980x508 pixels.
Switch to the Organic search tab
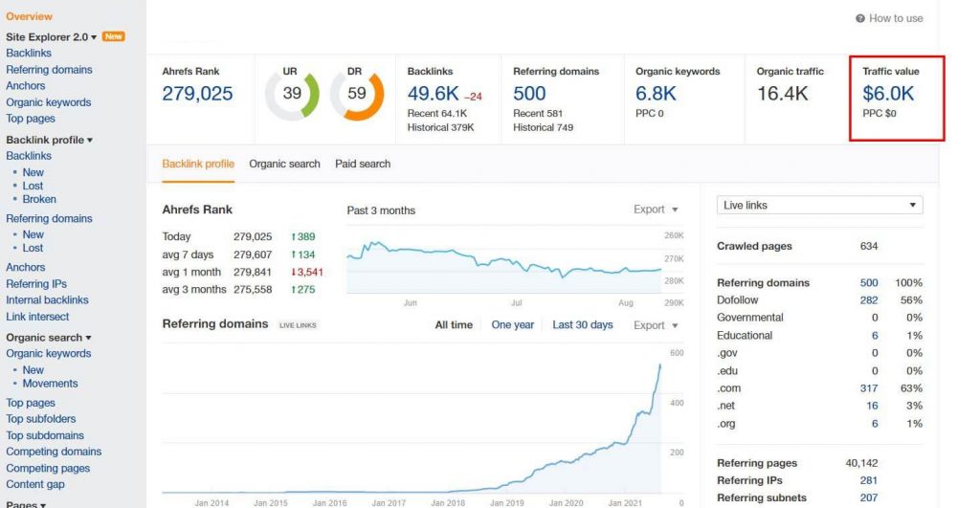[x=284, y=164]
